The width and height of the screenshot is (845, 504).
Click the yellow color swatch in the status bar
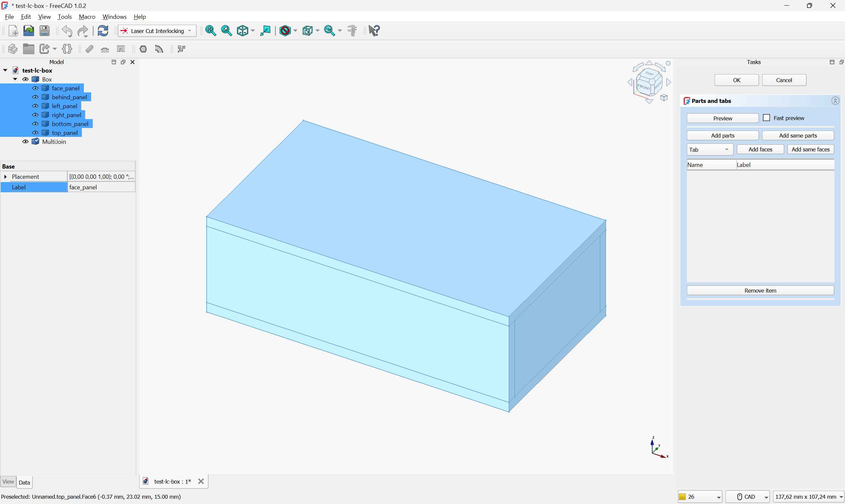(683, 496)
